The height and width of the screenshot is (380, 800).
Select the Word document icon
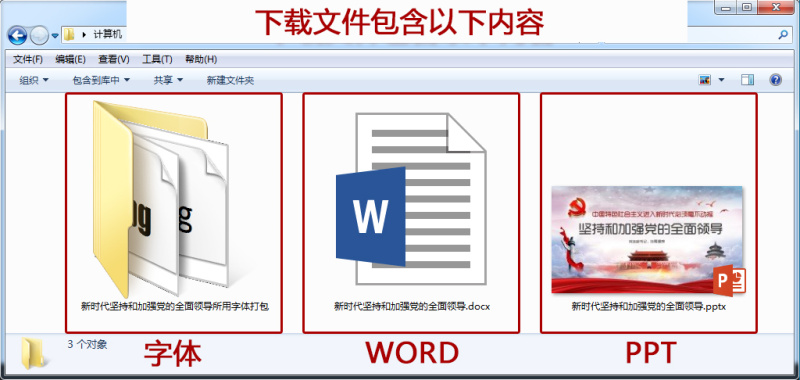(411, 199)
